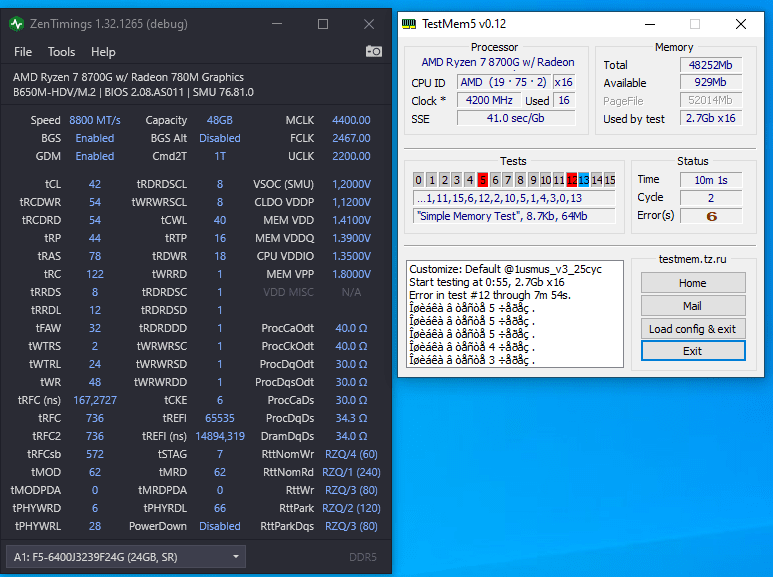Click red test box number 5
The height and width of the screenshot is (577, 773).
(483, 180)
